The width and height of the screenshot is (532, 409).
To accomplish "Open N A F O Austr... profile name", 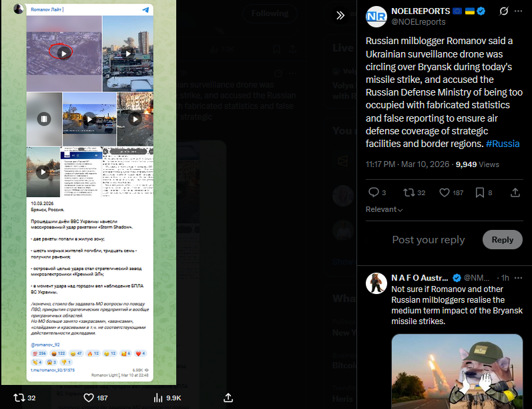I will 420,278.
